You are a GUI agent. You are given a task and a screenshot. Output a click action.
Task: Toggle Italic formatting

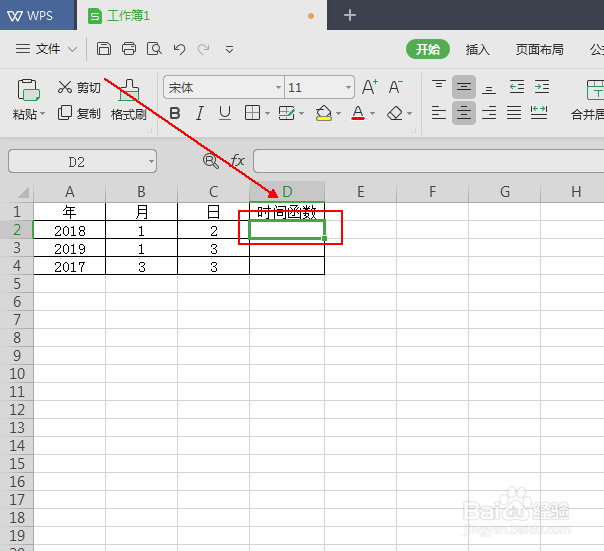pos(200,113)
